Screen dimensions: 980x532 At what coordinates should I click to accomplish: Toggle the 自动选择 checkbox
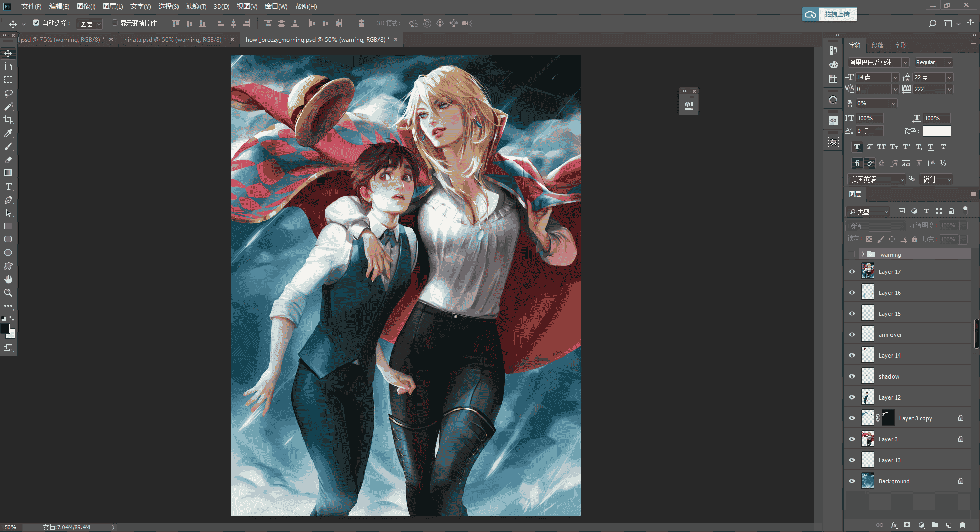click(x=36, y=23)
